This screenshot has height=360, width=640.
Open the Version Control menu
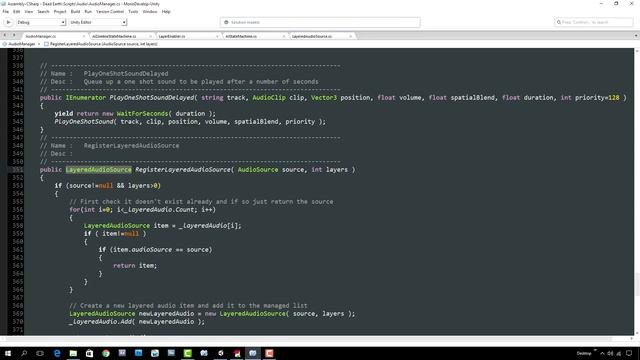(110, 11)
